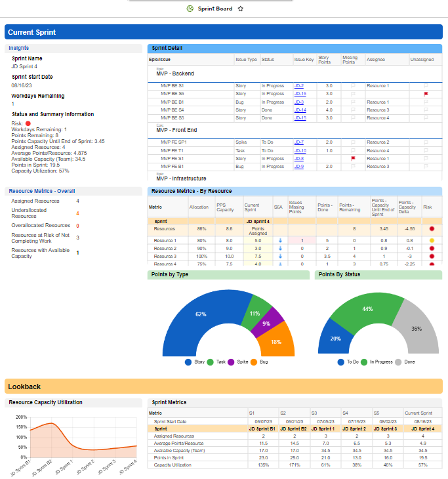Viewport: 448px width, 479px height.
Task: Click the red Risk circle under Insights
Action: [x=28, y=123]
